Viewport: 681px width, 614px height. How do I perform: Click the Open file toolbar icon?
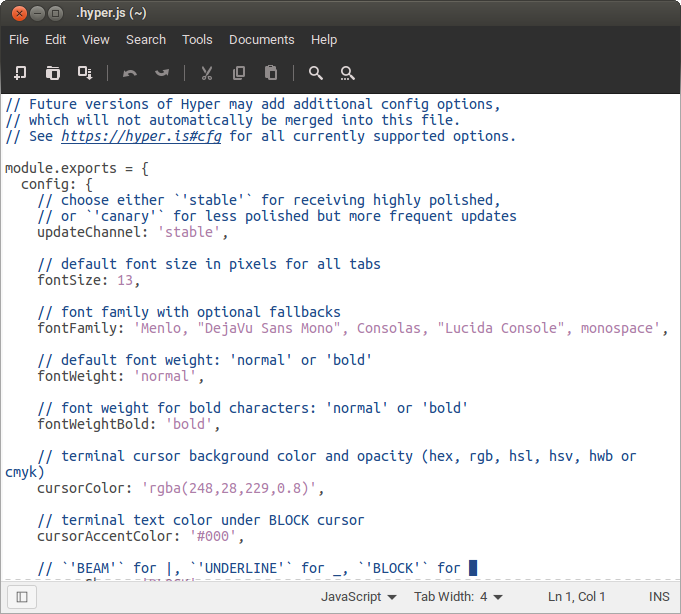click(x=52, y=73)
